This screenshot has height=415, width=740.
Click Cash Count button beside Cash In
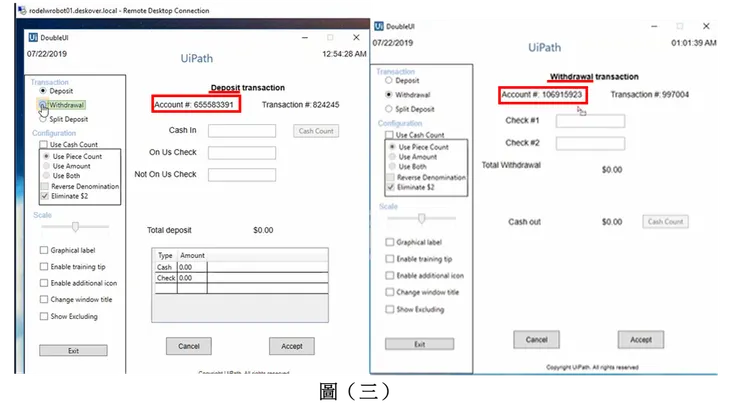pos(316,131)
